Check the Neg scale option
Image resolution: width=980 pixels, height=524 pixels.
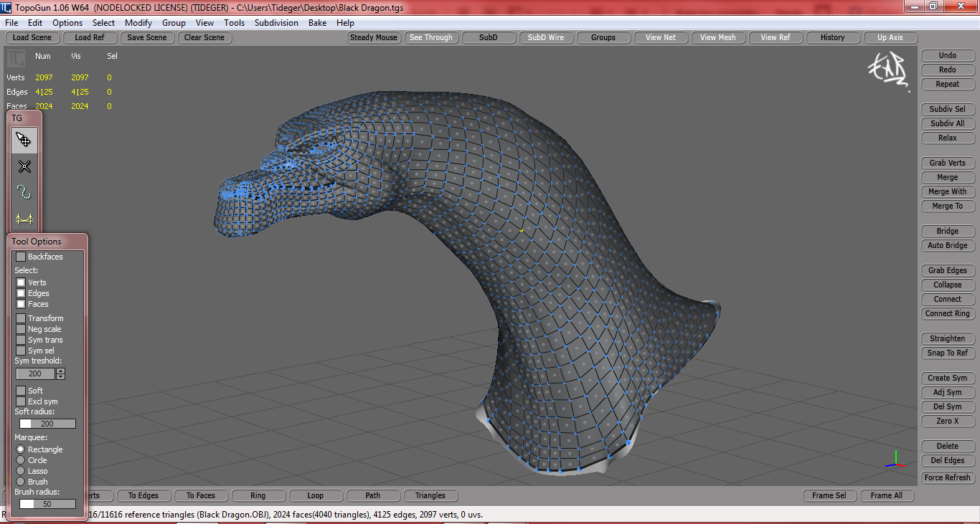[x=21, y=329]
